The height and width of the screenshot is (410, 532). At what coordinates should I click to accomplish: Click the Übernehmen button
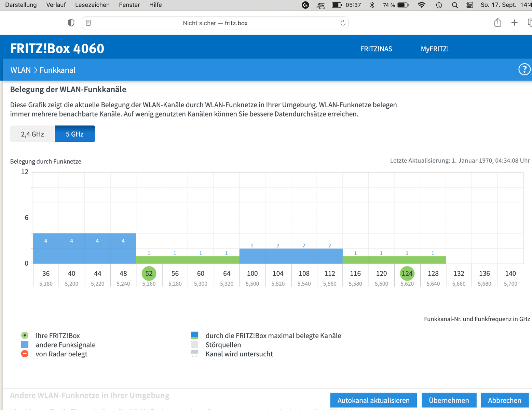point(449,400)
